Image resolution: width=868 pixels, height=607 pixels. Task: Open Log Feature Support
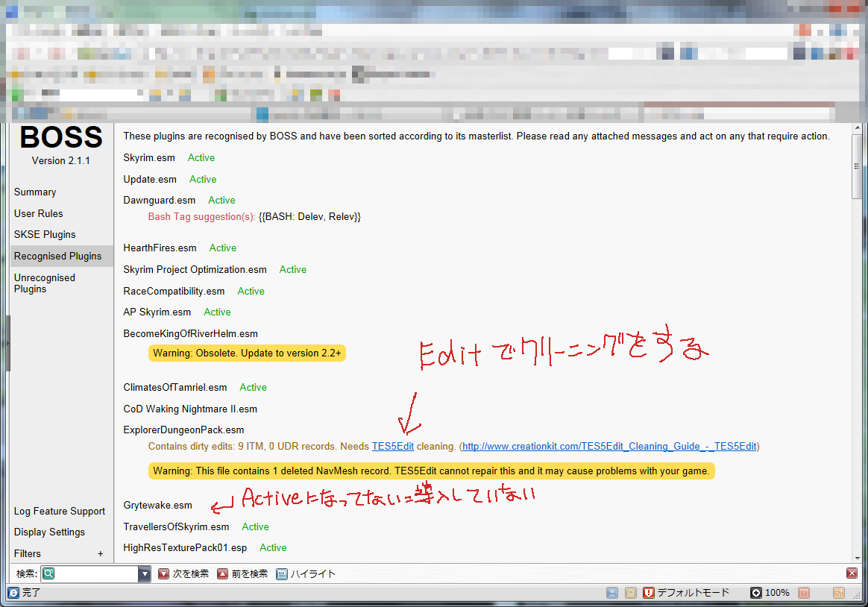coord(59,512)
